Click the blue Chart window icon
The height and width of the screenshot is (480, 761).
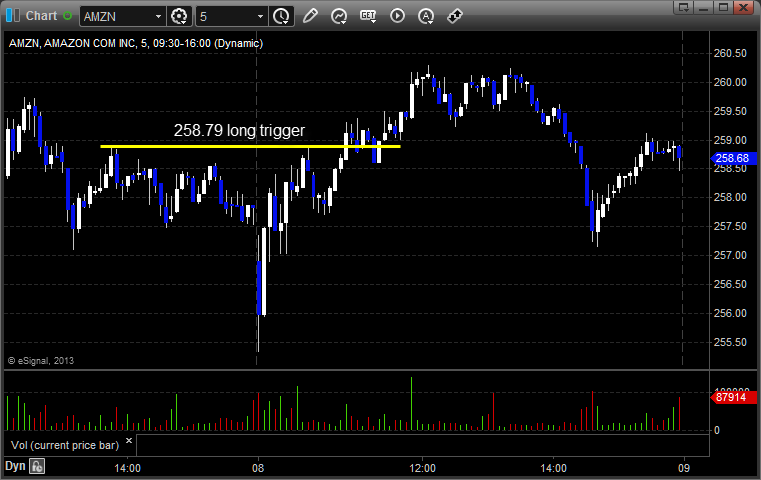pyautogui.click(x=13, y=16)
